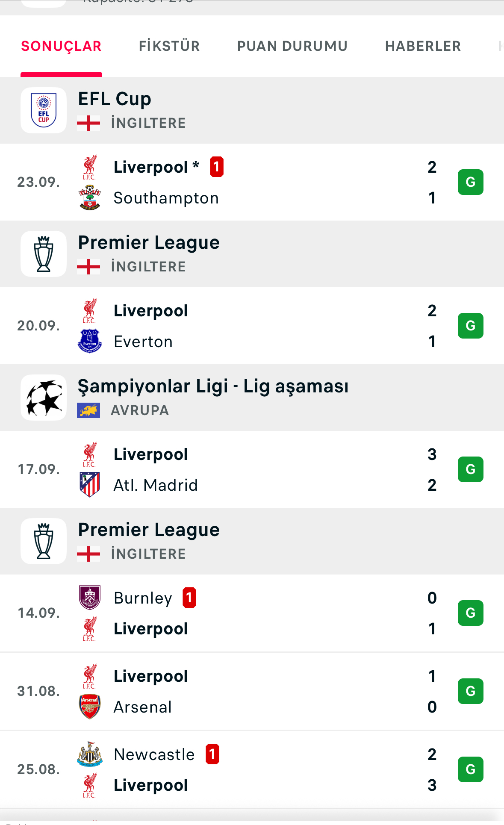504x825 pixels.
Task: Select the HABERLER tab
Action: coord(423,46)
